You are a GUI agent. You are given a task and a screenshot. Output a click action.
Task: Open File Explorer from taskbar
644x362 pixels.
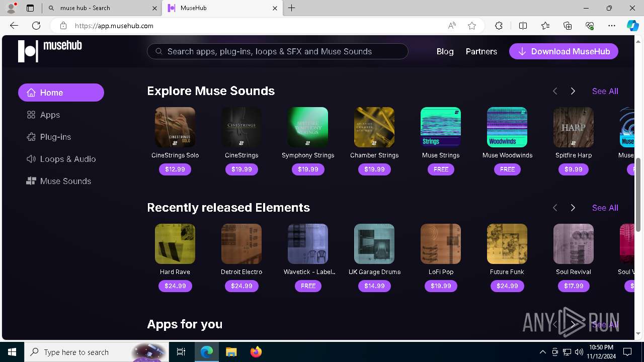231,352
